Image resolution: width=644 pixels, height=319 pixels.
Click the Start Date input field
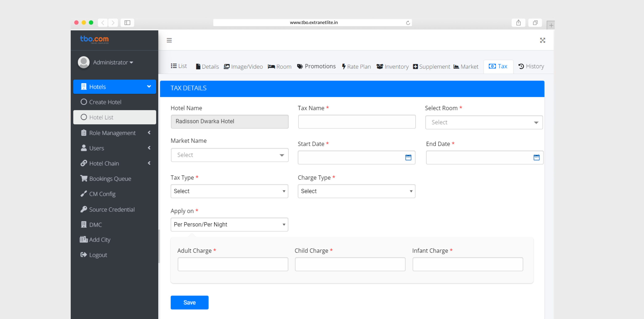click(357, 157)
